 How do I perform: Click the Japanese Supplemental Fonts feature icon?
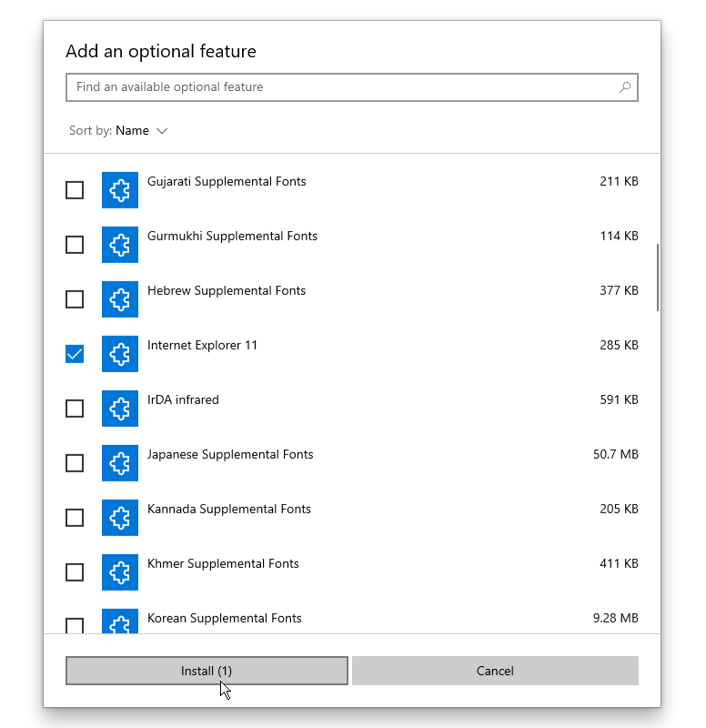[120, 463]
